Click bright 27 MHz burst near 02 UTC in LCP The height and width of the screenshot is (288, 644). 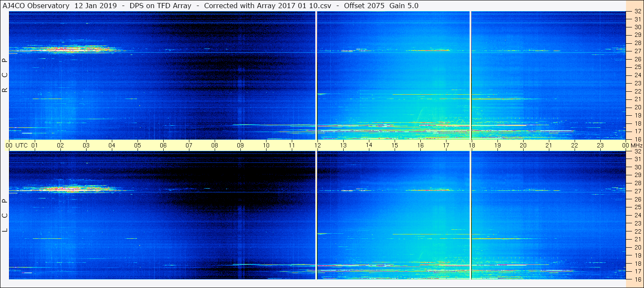click(x=69, y=189)
